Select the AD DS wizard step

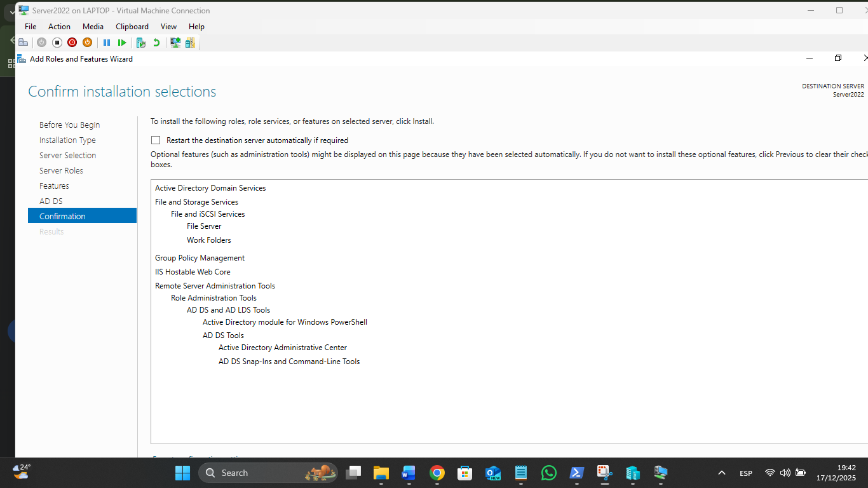pos(51,201)
